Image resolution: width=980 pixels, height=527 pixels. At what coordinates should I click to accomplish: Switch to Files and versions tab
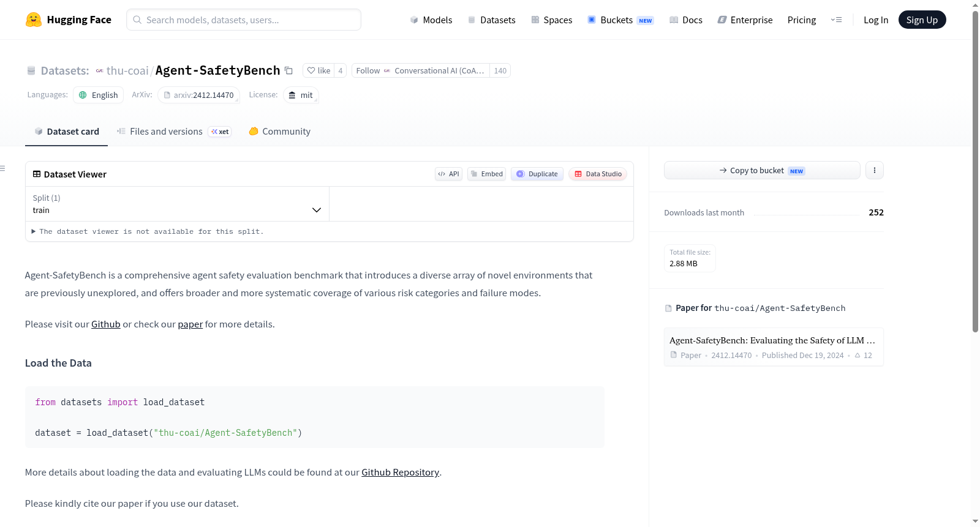(x=174, y=131)
